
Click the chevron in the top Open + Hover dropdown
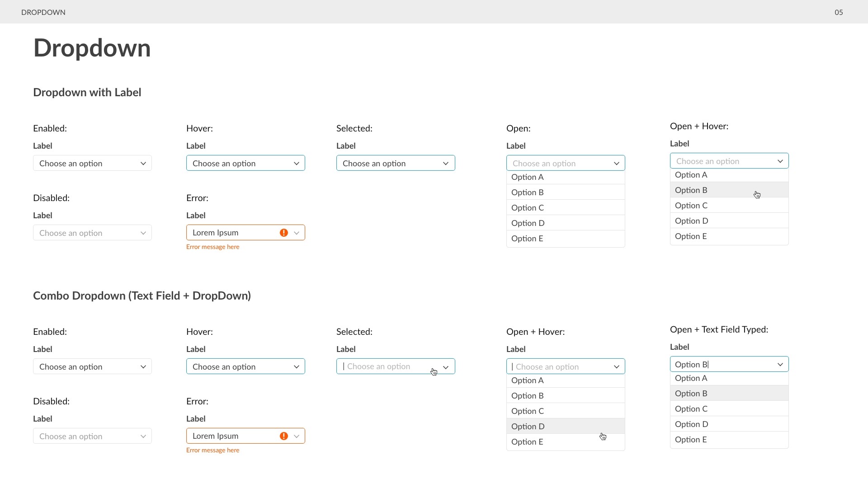tap(780, 161)
